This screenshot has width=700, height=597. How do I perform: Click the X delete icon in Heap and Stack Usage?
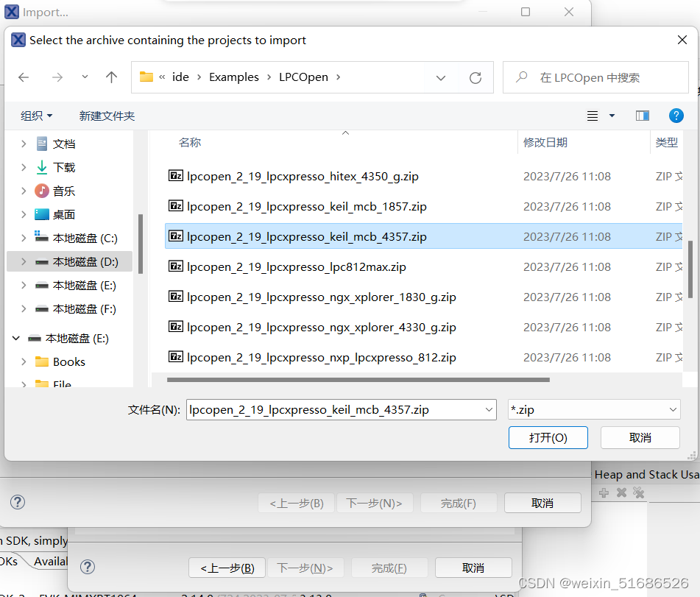point(621,492)
